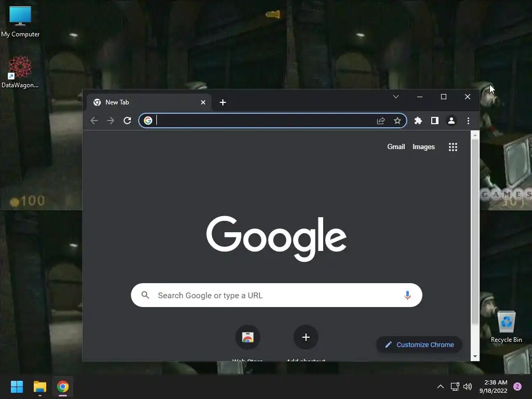Screen dimensions: 532x399
Task: Bookmark this tab with the star icon
Action: [397, 121]
